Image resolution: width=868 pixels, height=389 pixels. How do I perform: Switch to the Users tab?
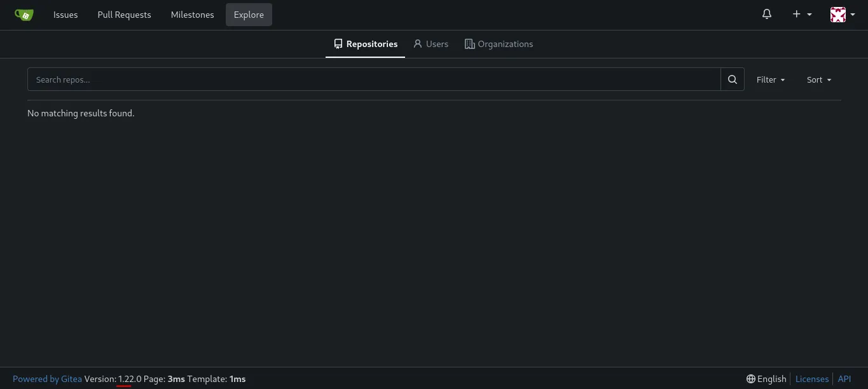[x=431, y=44]
